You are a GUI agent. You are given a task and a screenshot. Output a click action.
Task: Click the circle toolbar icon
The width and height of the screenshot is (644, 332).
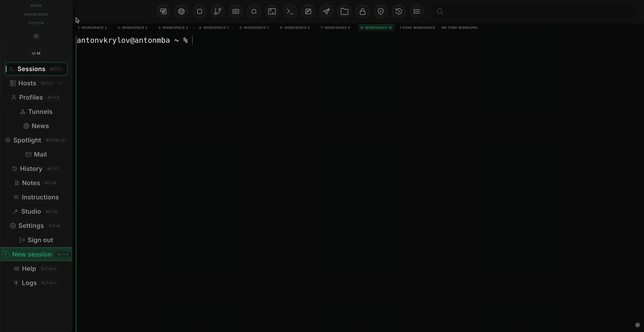click(254, 11)
